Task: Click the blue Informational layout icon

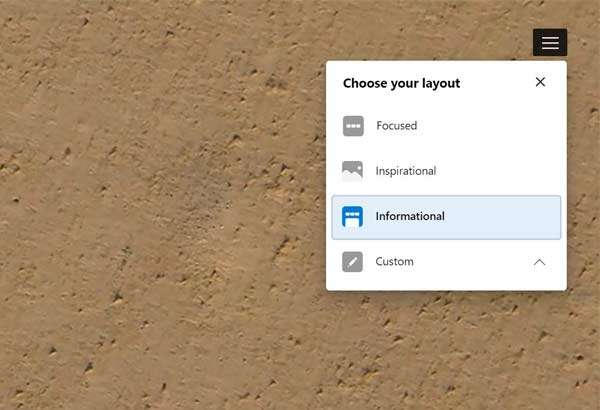Action: pyautogui.click(x=352, y=216)
